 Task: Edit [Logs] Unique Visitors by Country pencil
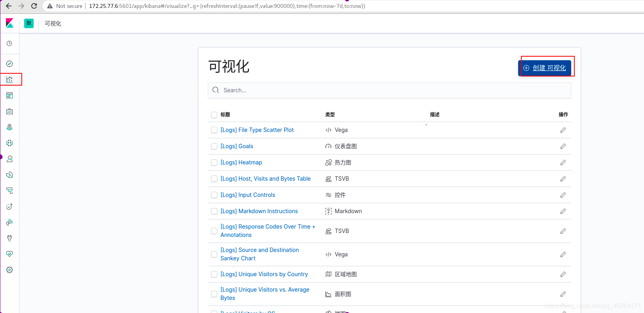(563, 274)
